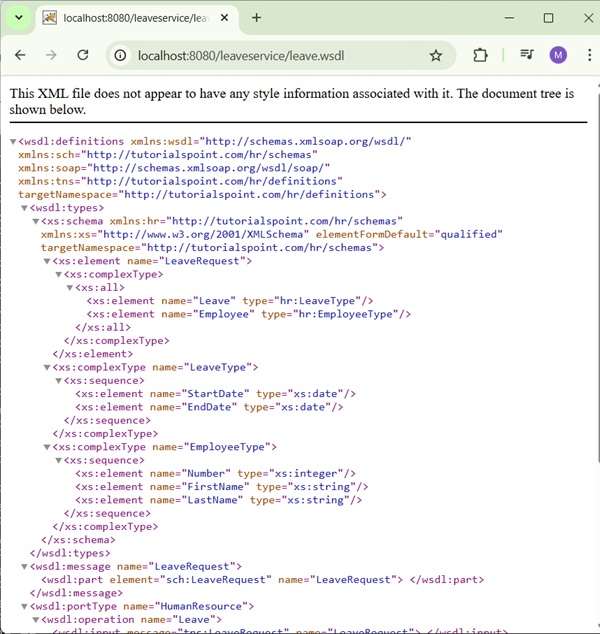Click the closing </wsdl:message> tag

[x=76, y=593]
